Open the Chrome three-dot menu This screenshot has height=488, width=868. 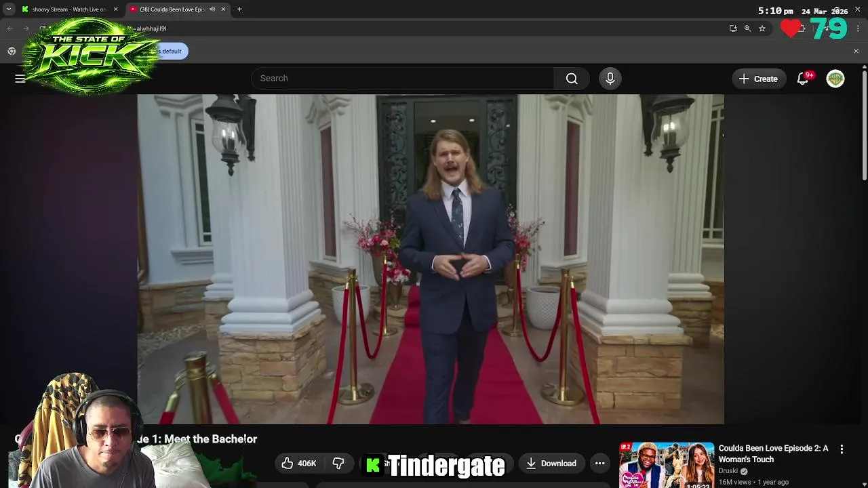(858, 28)
